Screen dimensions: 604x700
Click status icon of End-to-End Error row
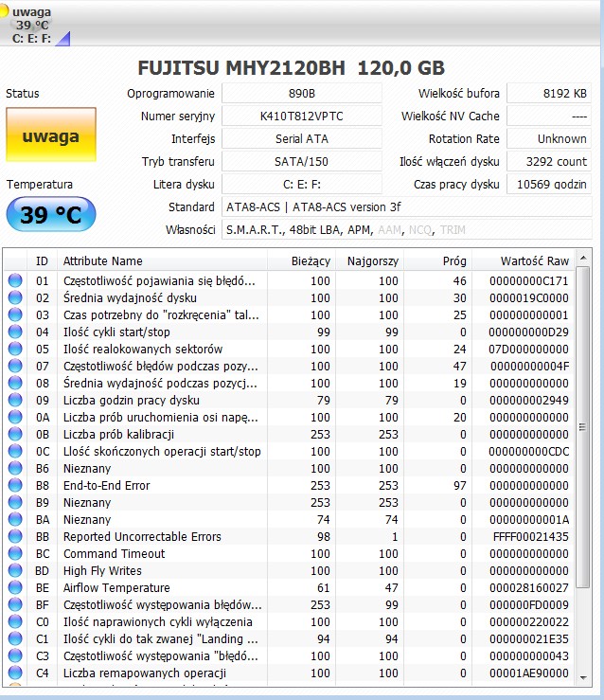click(15, 485)
